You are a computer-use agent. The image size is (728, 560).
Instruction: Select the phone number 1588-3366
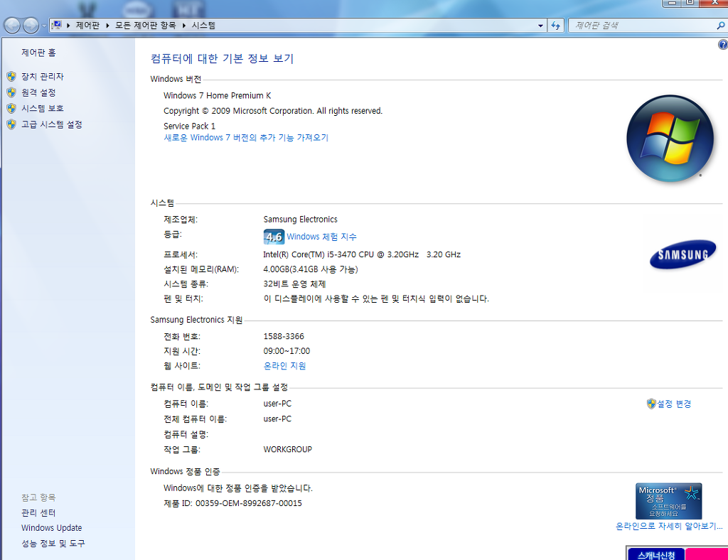pyautogui.click(x=284, y=336)
